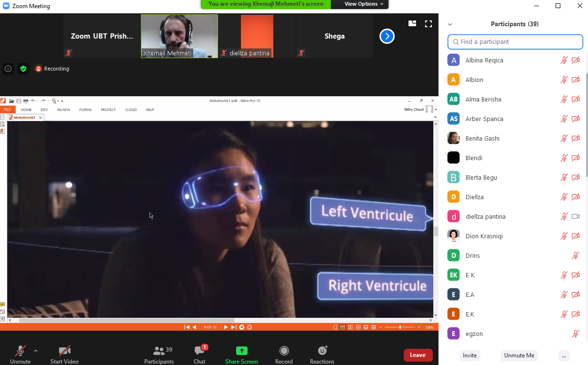Click the Record icon
The image size is (588, 365).
point(284,352)
